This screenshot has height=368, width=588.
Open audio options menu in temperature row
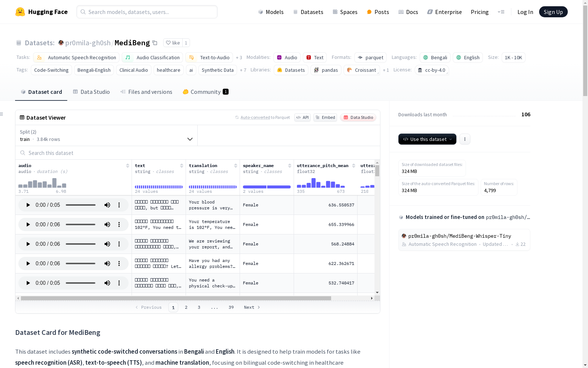click(x=119, y=224)
